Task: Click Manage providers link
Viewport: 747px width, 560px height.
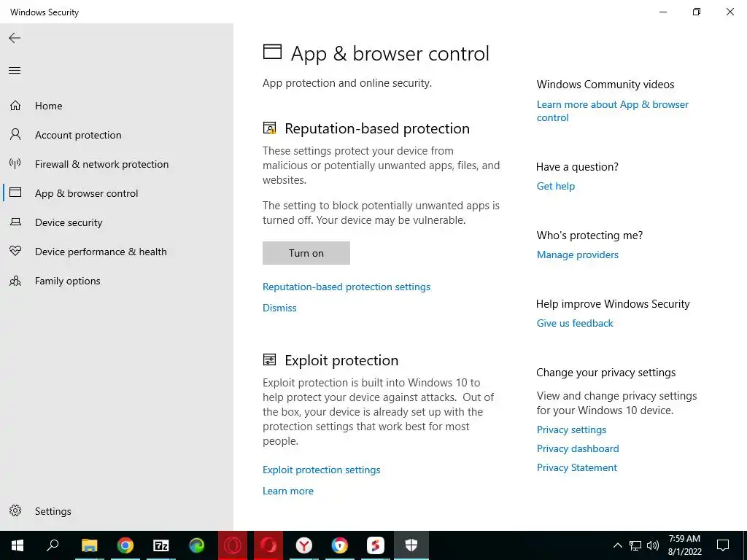Action: [x=578, y=254]
